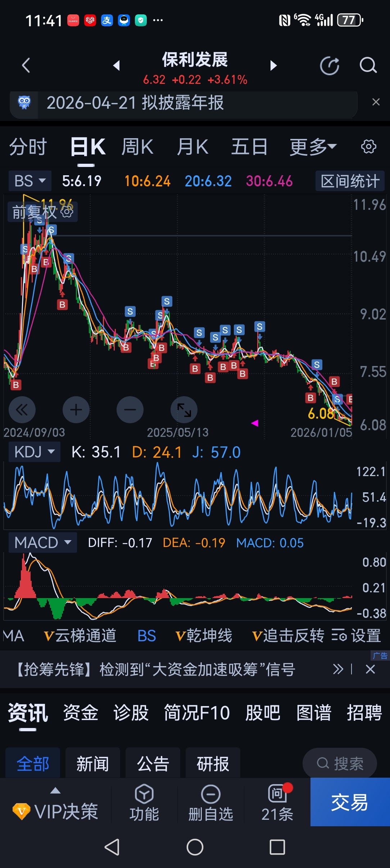Screen dimensions: 390x868
Task: Close the 抢筹先锋 ad banner
Action: point(370,669)
